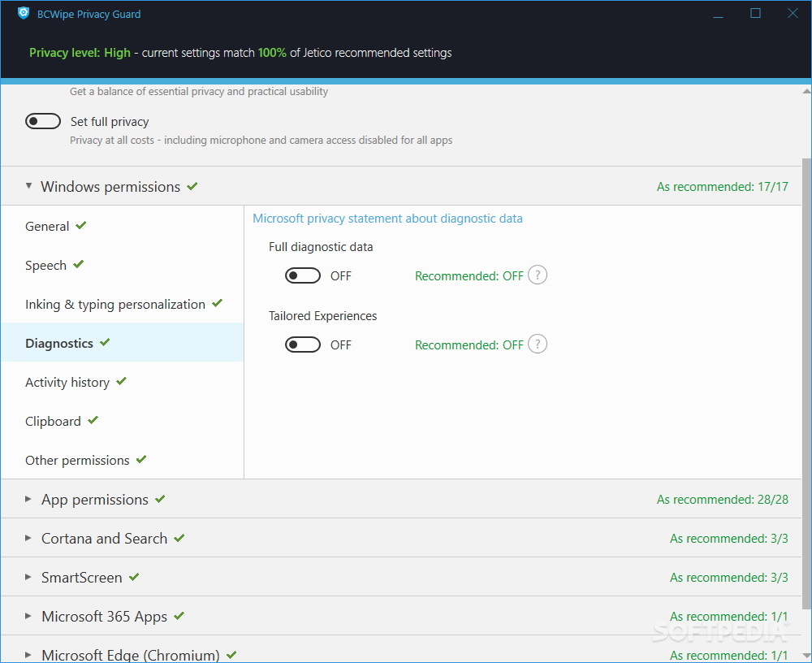Collapse the Windows permissions section

coord(28,185)
